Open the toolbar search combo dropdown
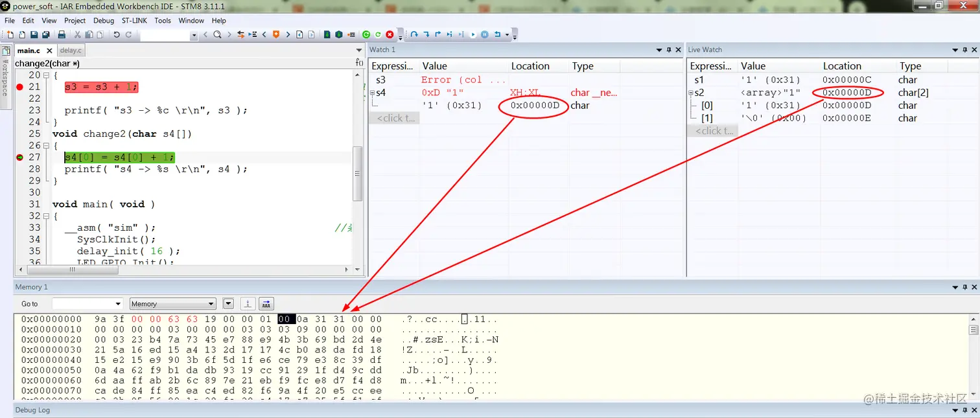The image size is (980, 418). pos(194,35)
